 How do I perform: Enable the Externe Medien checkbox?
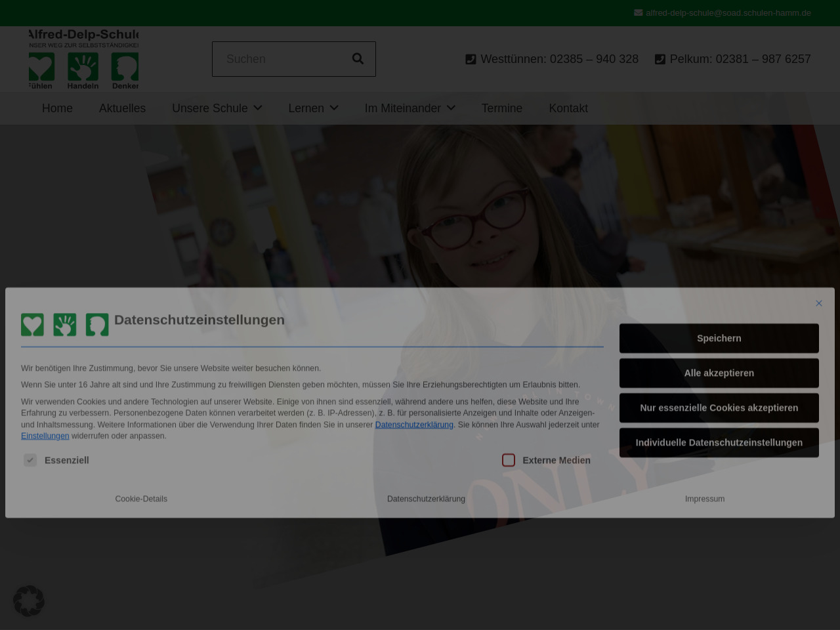tap(509, 460)
